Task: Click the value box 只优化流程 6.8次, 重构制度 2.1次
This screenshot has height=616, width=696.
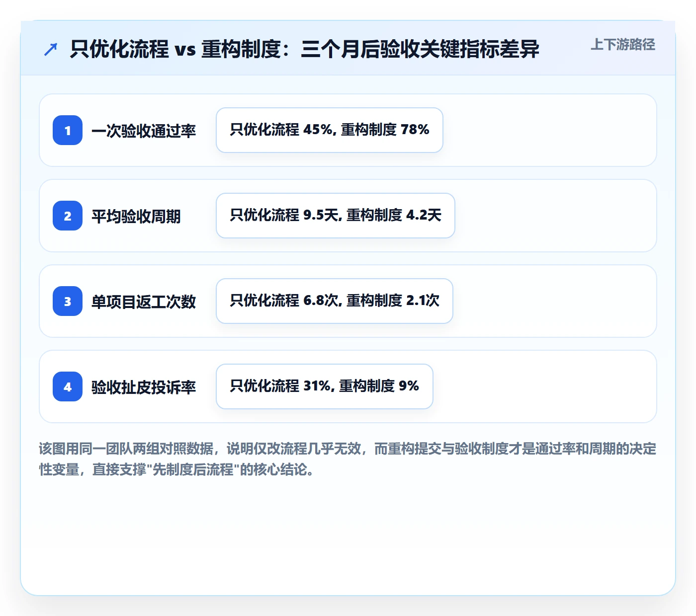Action: point(335,301)
